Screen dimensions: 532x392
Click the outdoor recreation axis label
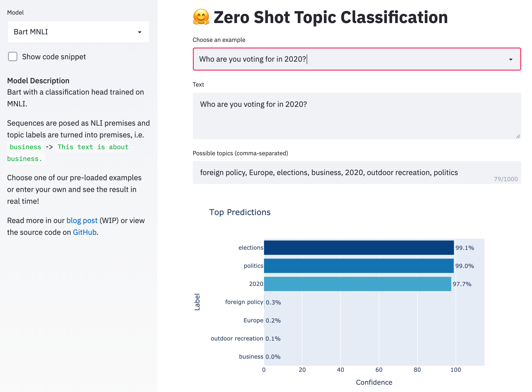coord(237,338)
